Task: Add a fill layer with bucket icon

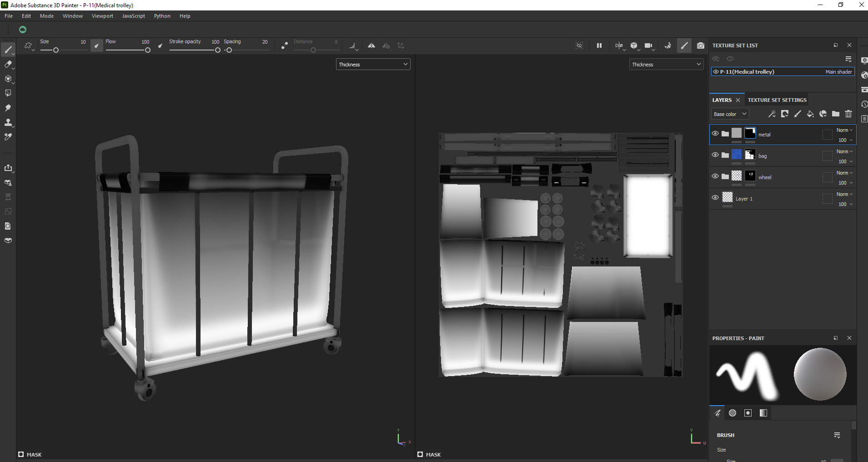Action: pos(810,114)
